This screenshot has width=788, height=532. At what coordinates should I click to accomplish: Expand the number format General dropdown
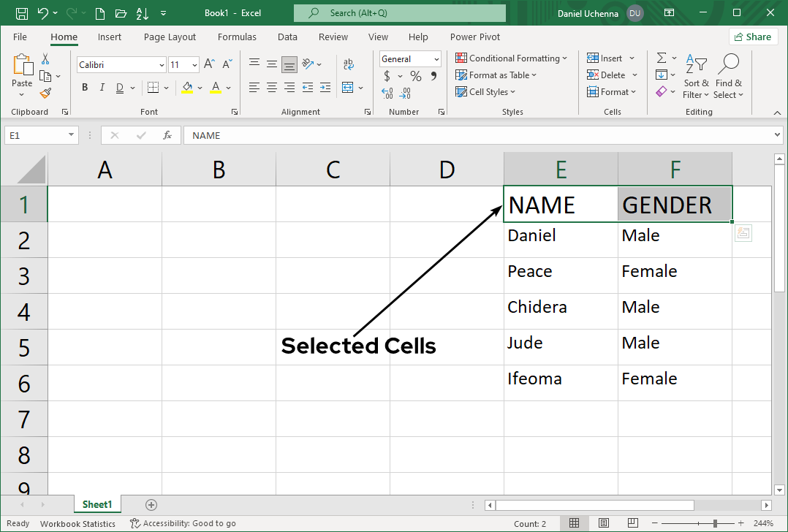coord(436,58)
